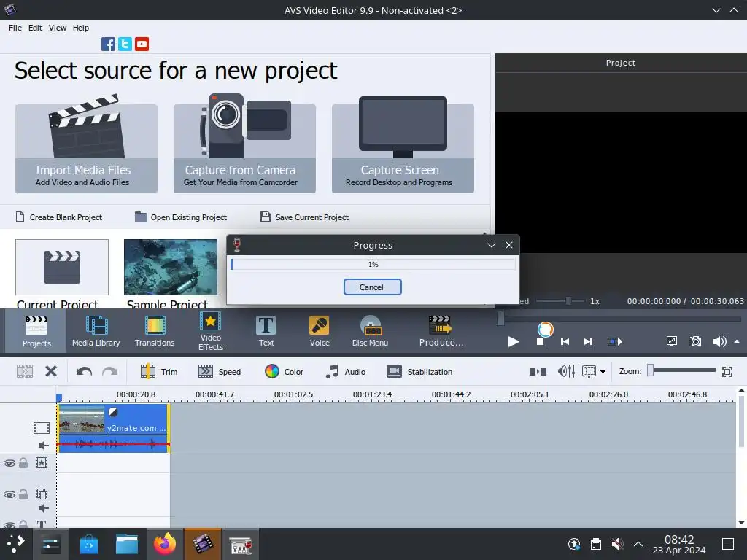747x560 pixels.
Task: Open the Media Library
Action: pyautogui.click(x=96, y=332)
